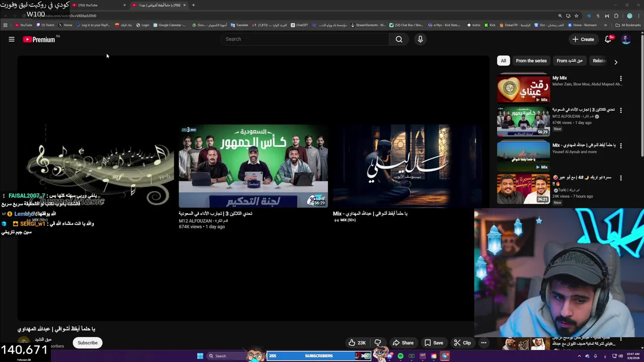Open options for Yousef Al Ayoub mix

coord(621,146)
